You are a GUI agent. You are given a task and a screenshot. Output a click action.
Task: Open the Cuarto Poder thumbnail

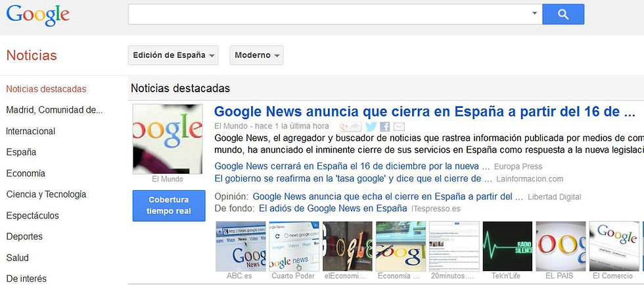[x=294, y=246]
